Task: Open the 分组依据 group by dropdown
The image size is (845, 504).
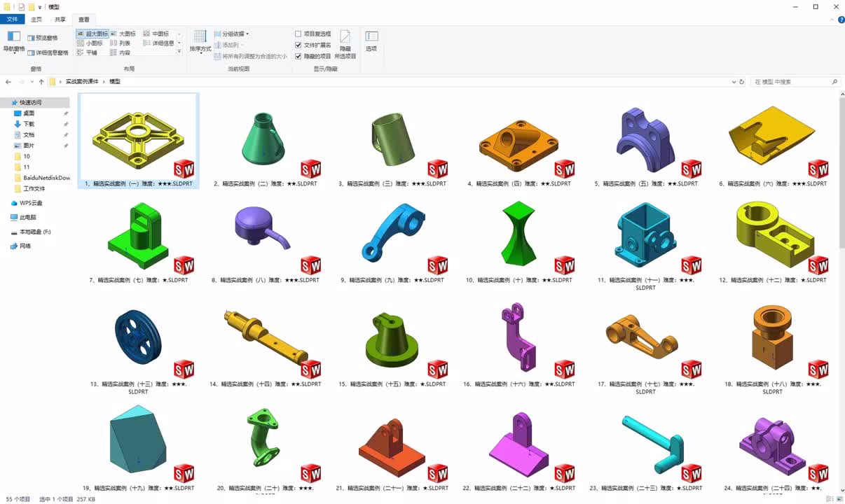Action: click(231, 34)
